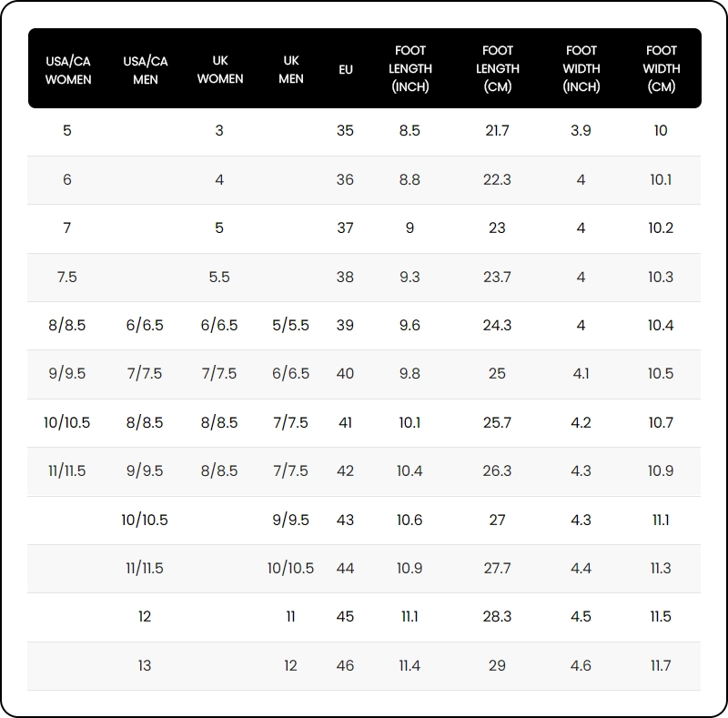
Task: Click the FOOT WIDTH (INCH) header
Action: pyautogui.click(x=581, y=69)
